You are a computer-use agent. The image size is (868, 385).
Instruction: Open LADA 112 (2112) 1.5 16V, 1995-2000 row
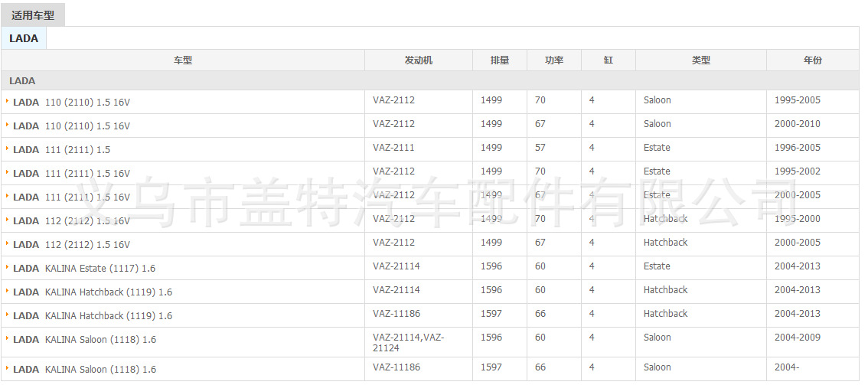pos(71,220)
